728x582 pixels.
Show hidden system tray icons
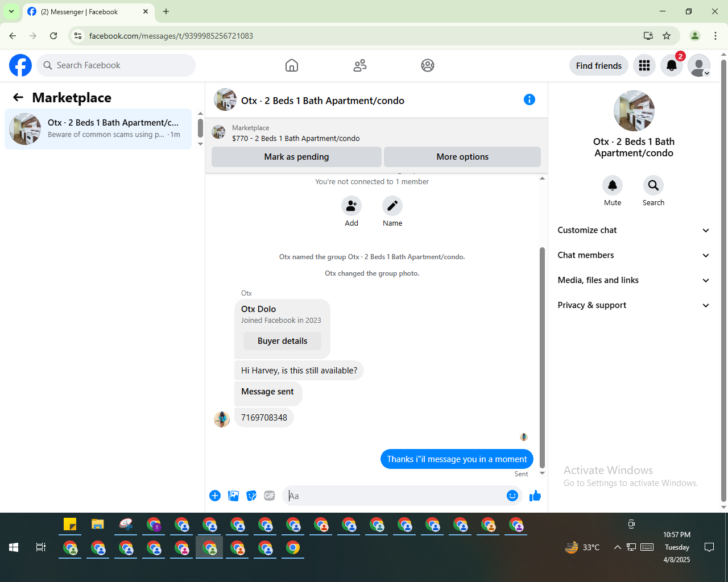click(617, 547)
